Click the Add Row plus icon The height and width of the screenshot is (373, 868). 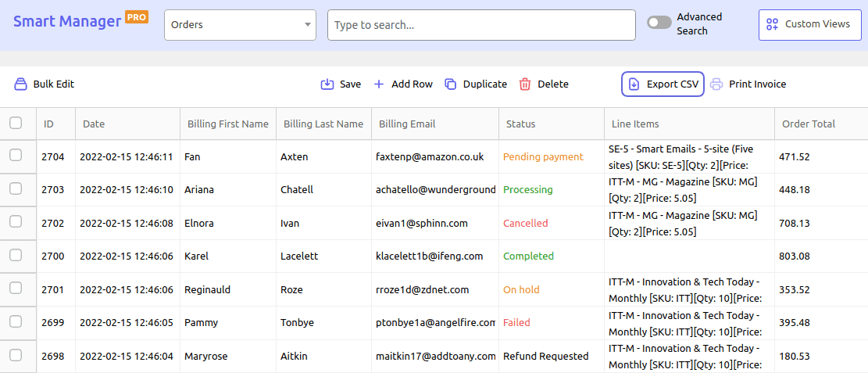379,84
